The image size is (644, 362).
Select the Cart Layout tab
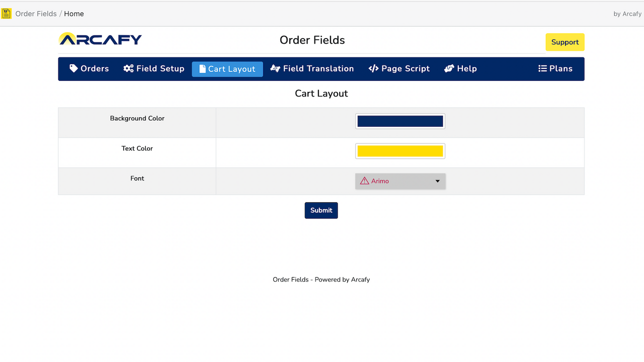(227, 69)
